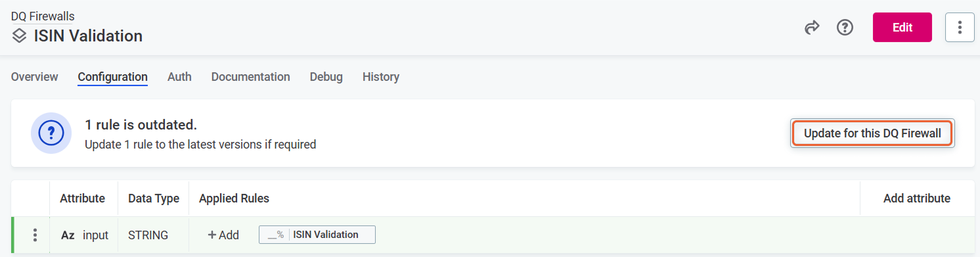
Task: Click the percent icon in the rule chip
Action: (x=275, y=235)
